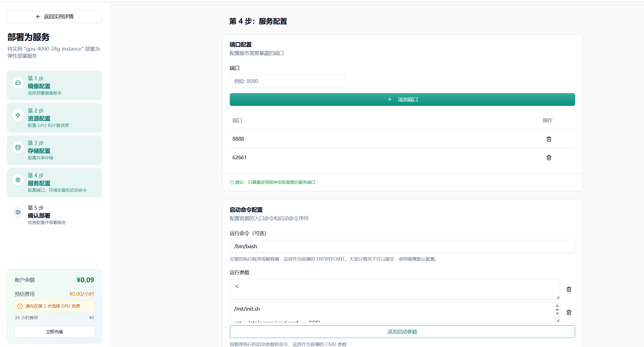Click the 添加端口 button

click(x=402, y=100)
